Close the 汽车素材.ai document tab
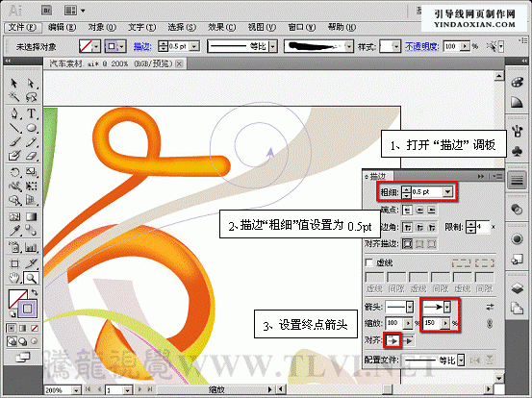This screenshot has height=398, width=532. click(180, 63)
